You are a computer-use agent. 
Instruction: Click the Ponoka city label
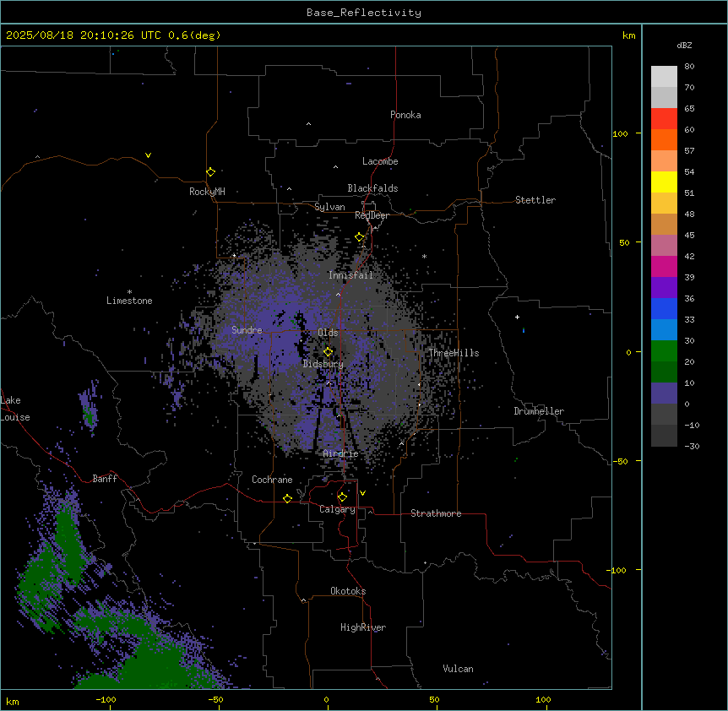click(405, 115)
